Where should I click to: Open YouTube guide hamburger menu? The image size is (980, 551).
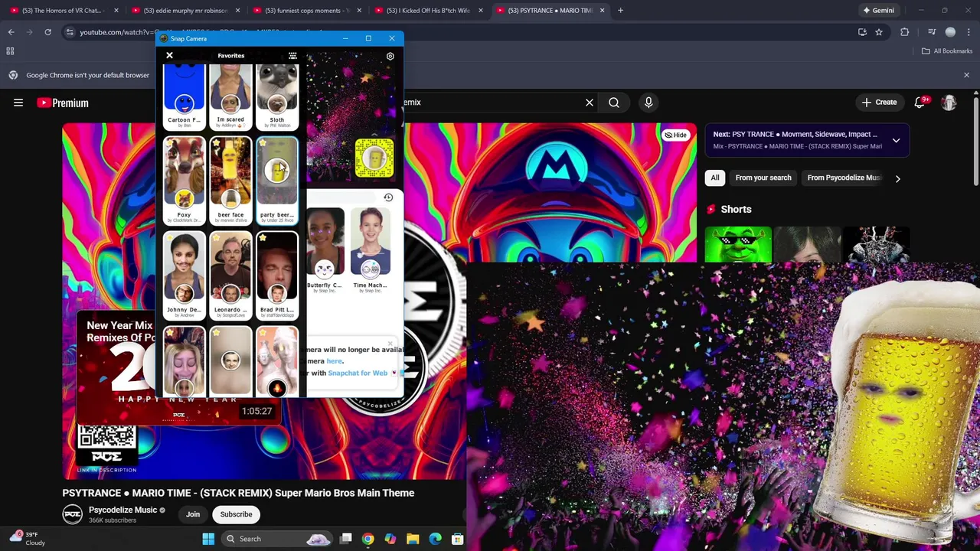[18, 103]
